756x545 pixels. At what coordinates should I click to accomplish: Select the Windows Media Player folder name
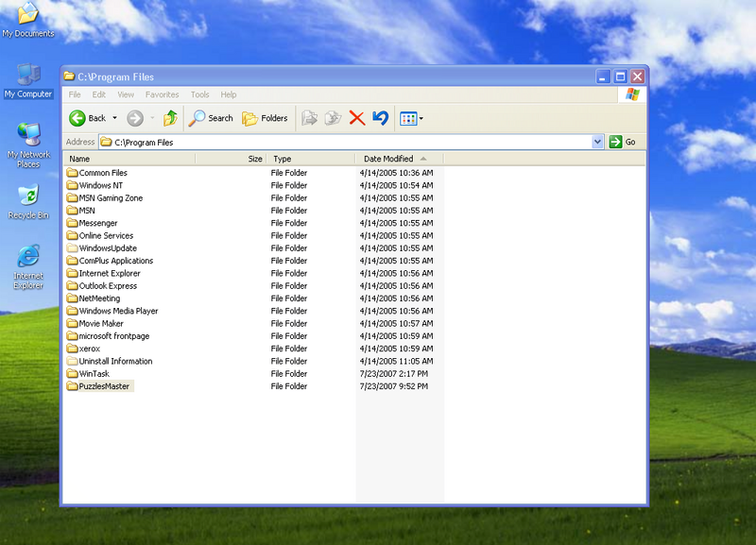[119, 311]
